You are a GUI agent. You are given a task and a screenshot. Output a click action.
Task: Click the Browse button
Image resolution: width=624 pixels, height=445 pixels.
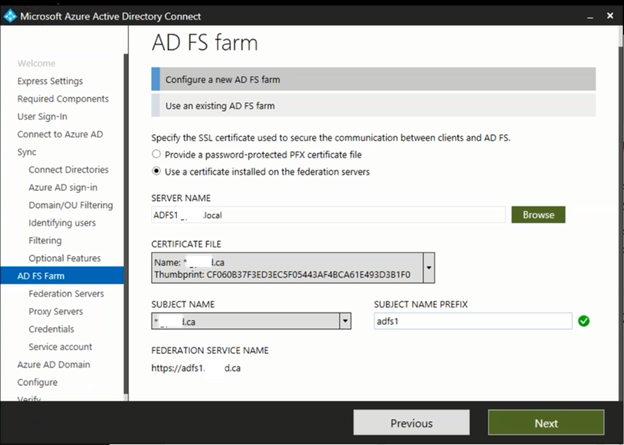point(538,215)
